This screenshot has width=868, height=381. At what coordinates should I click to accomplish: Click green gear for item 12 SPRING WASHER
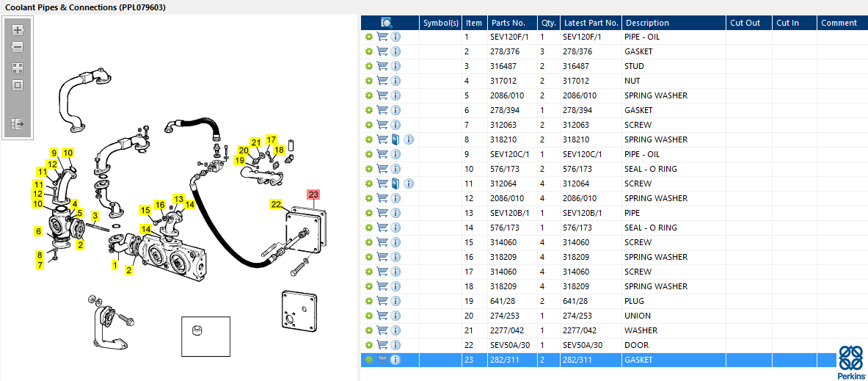[x=368, y=198]
